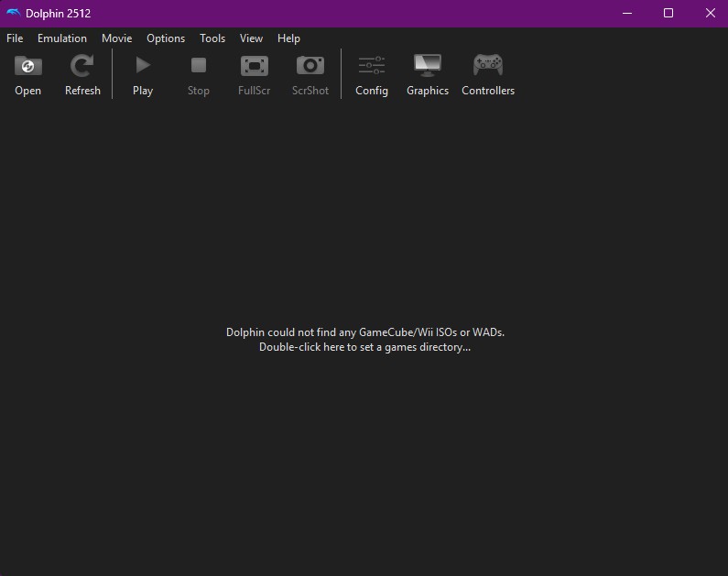This screenshot has width=728, height=576.
Task: Click the Open folder icon in toolbar
Action: tap(28, 67)
